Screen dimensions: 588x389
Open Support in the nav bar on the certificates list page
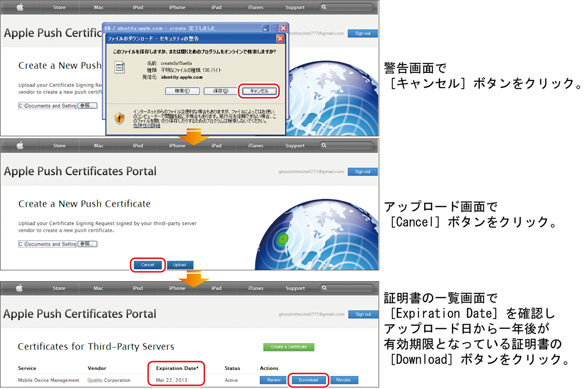pyautogui.click(x=295, y=288)
